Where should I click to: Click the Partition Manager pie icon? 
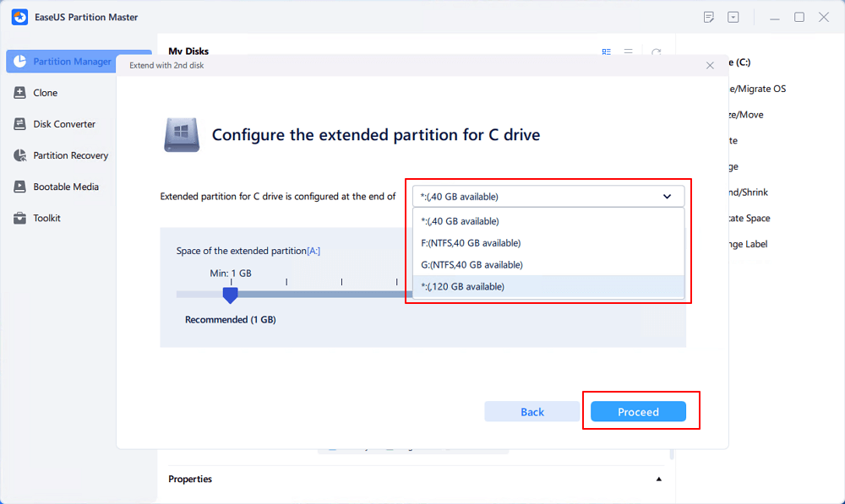coord(19,62)
